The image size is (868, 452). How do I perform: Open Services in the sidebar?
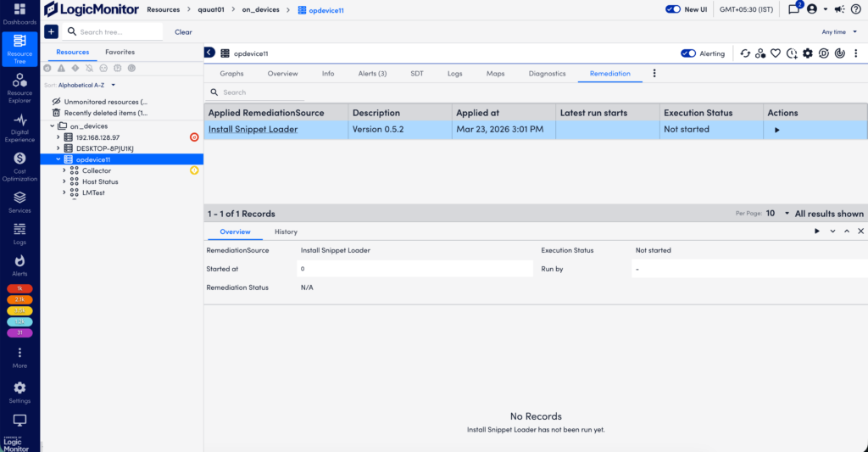[19, 202]
